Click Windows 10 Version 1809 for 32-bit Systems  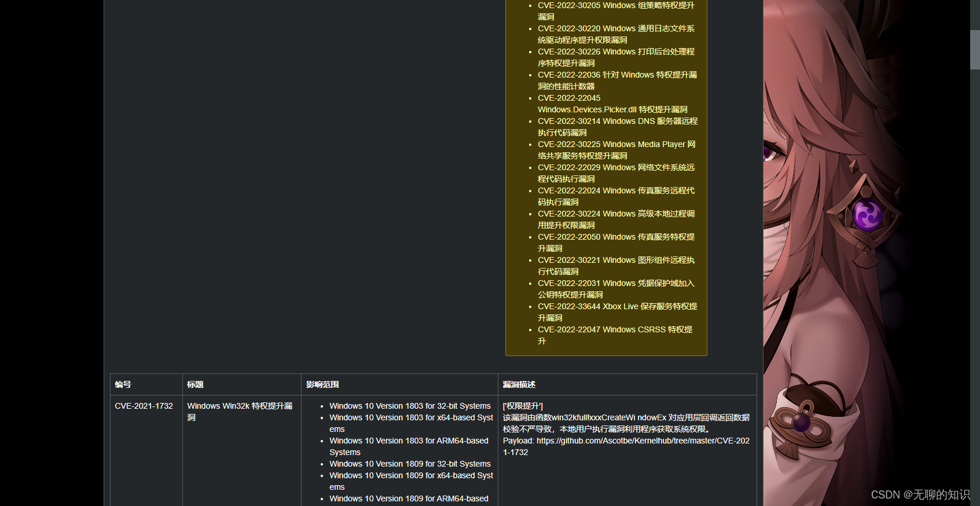click(410, 464)
